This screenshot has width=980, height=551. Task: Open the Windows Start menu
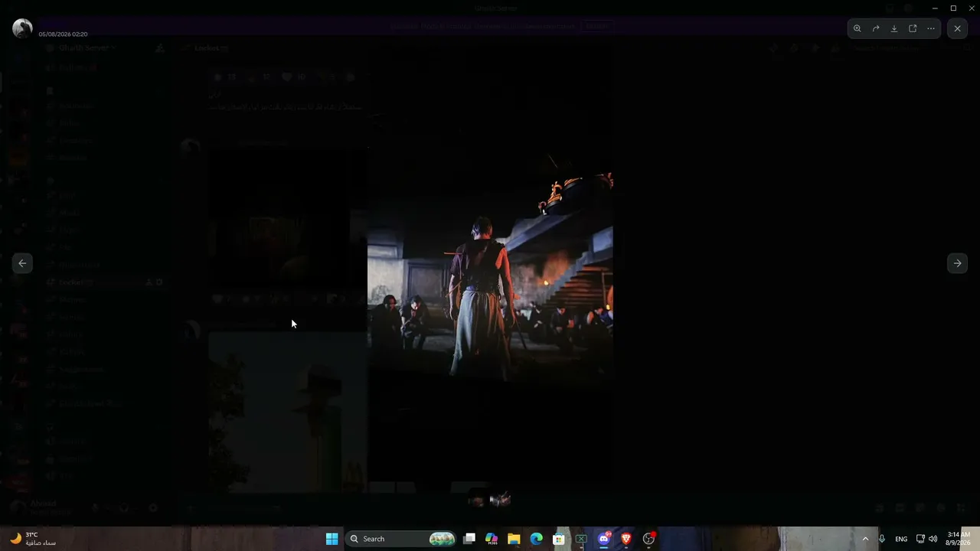pos(332,539)
